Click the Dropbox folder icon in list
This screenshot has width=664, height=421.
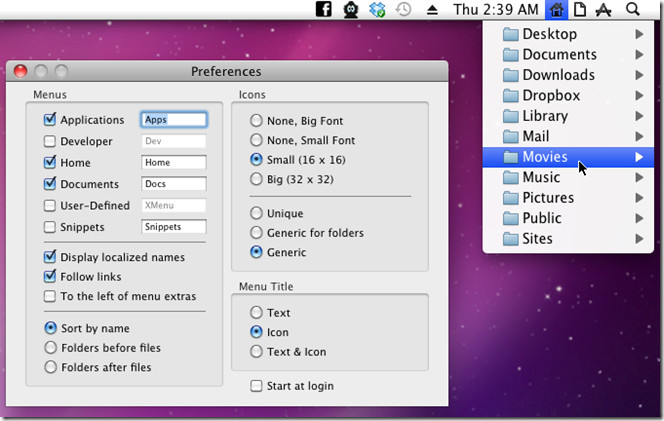(511, 96)
